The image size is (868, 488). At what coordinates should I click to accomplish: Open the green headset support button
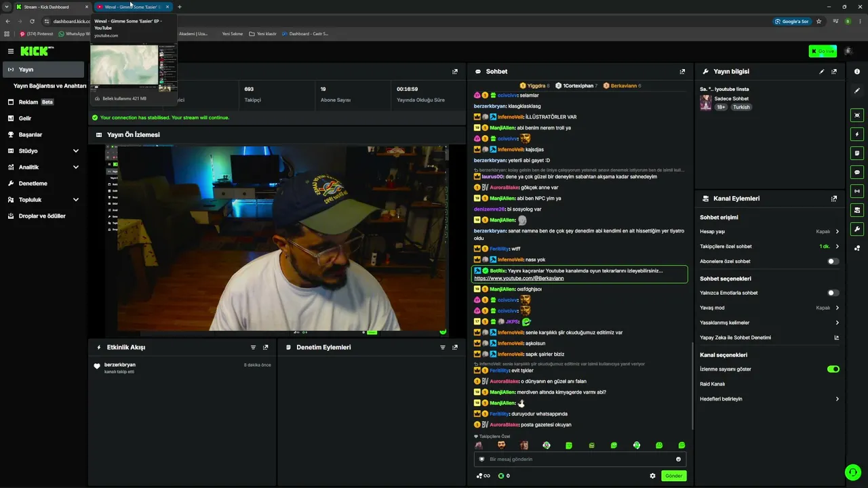click(x=852, y=472)
